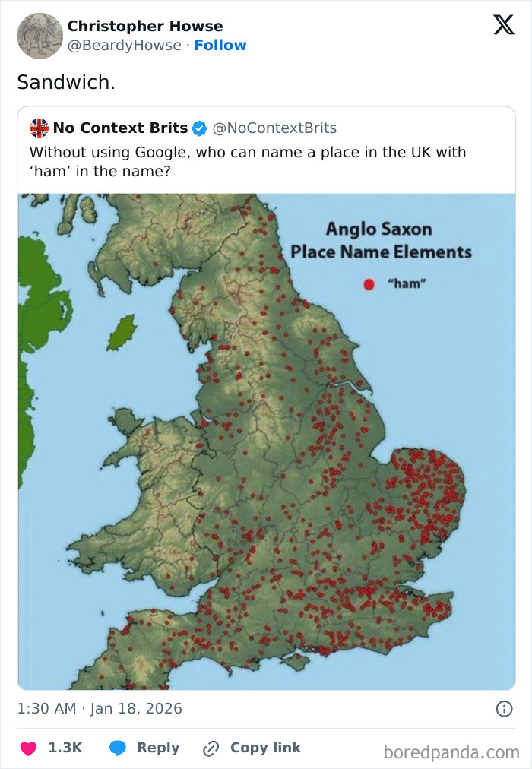Click the red 'ham' legend dot
The height and width of the screenshot is (769, 532).
(x=369, y=283)
